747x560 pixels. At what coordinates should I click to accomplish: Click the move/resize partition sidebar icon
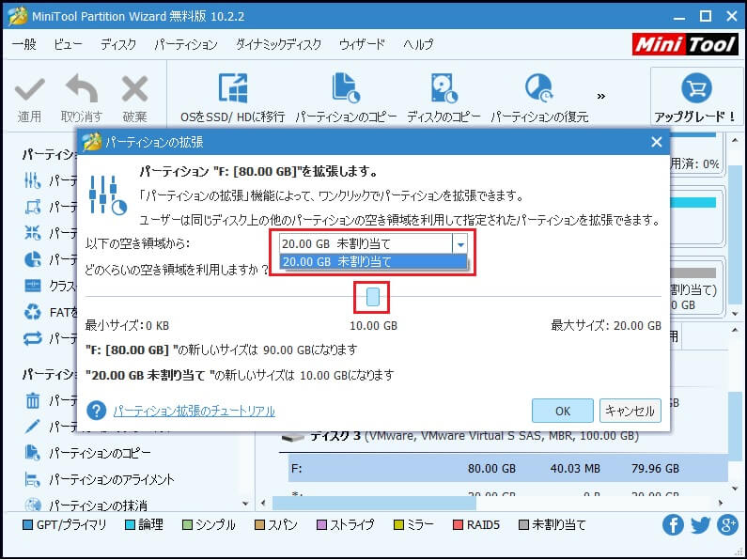pyautogui.click(x=32, y=207)
